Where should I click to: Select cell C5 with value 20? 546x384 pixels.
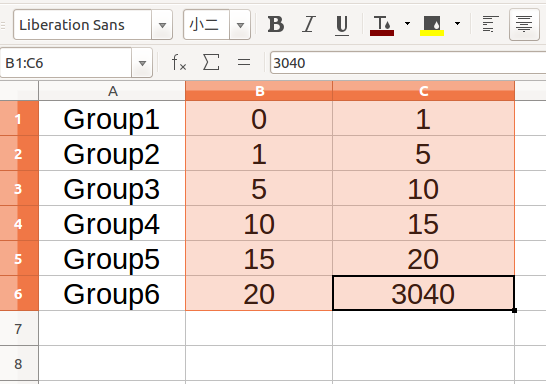coord(423,258)
